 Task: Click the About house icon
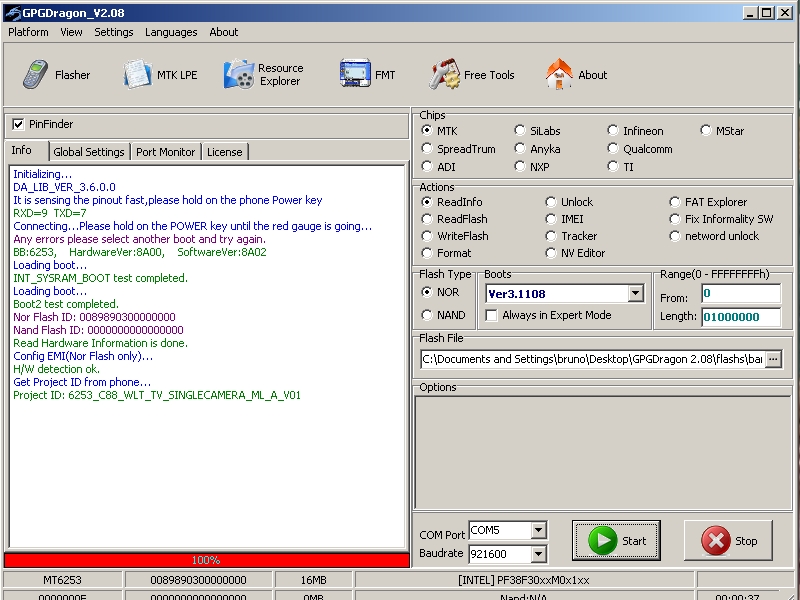point(559,74)
